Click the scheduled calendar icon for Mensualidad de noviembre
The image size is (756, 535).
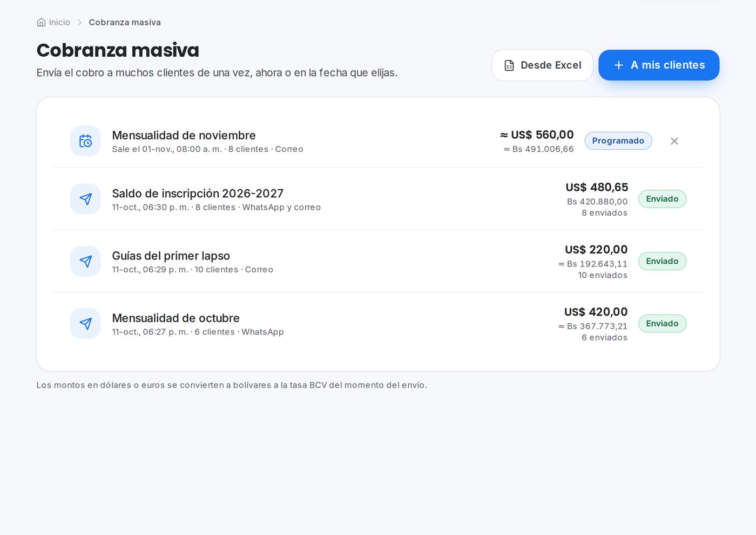(x=85, y=141)
